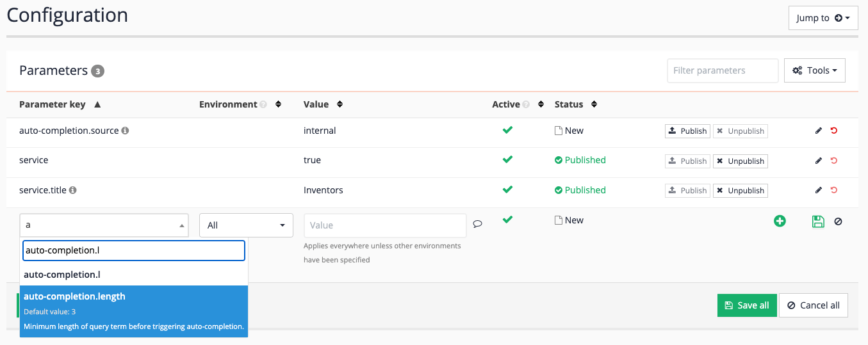Select the auto-completion.length suggestion
Viewport: 868px width, 345px height.
pyautogui.click(x=134, y=311)
